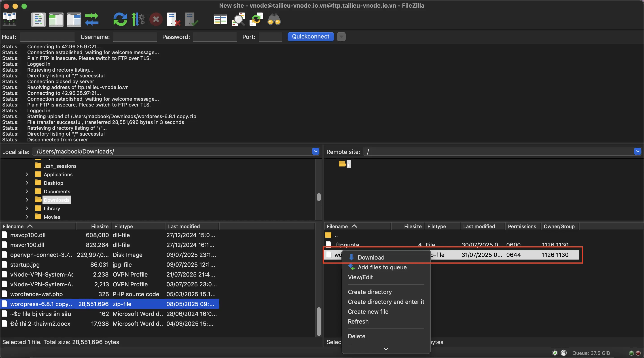Select wordpress-6.8.1 copy zip local file
Image resolution: width=644 pixels, height=358 pixels.
pyautogui.click(x=110, y=304)
